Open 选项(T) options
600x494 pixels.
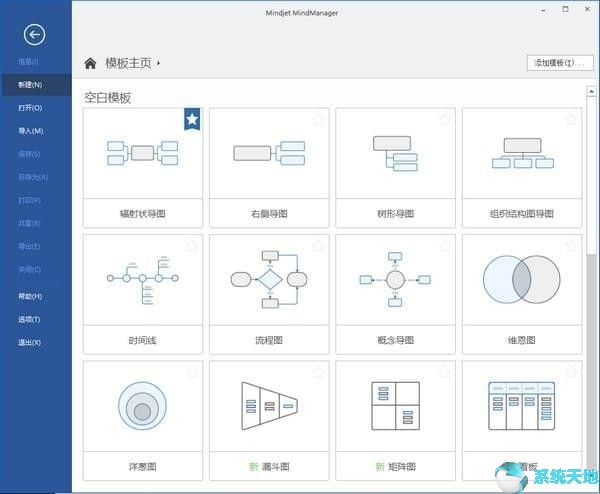click(x=36, y=320)
